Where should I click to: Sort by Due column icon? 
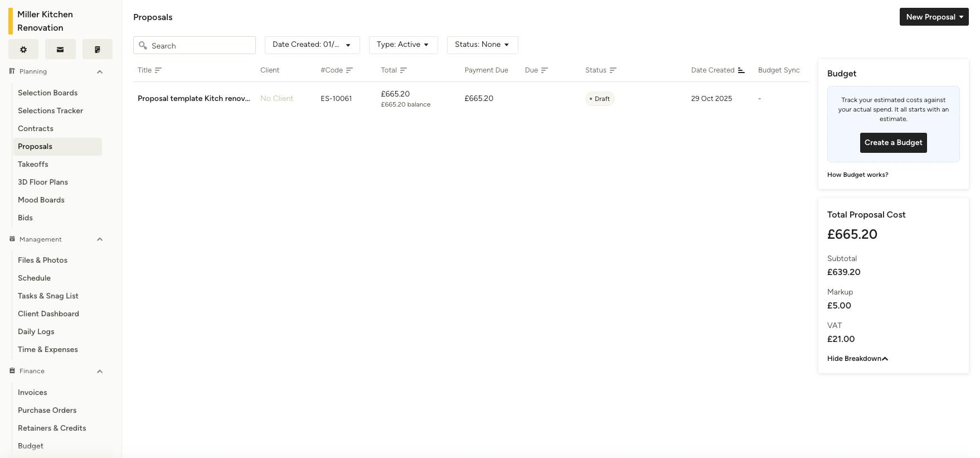coord(545,70)
